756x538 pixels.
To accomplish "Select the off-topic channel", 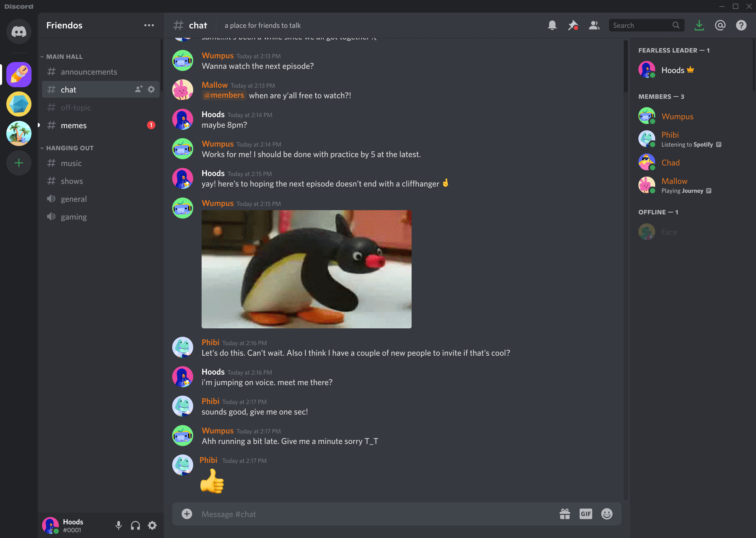I will [x=76, y=107].
